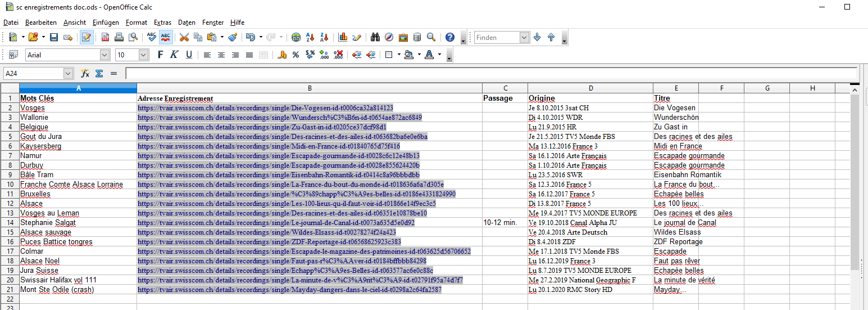Open the Function Wizard
The height and width of the screenshot is (310, 868).
pyautogui.click(x=85, y=74)
